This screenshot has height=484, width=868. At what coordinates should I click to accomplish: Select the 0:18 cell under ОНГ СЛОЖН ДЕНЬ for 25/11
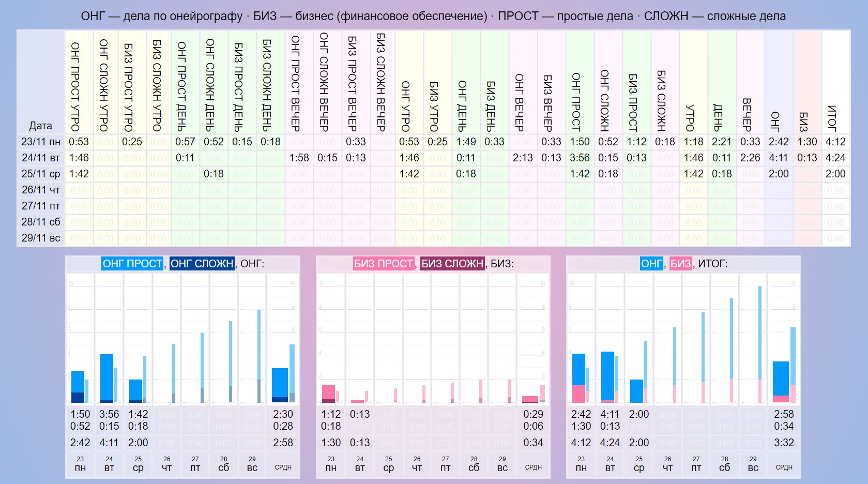pos(214,174)
